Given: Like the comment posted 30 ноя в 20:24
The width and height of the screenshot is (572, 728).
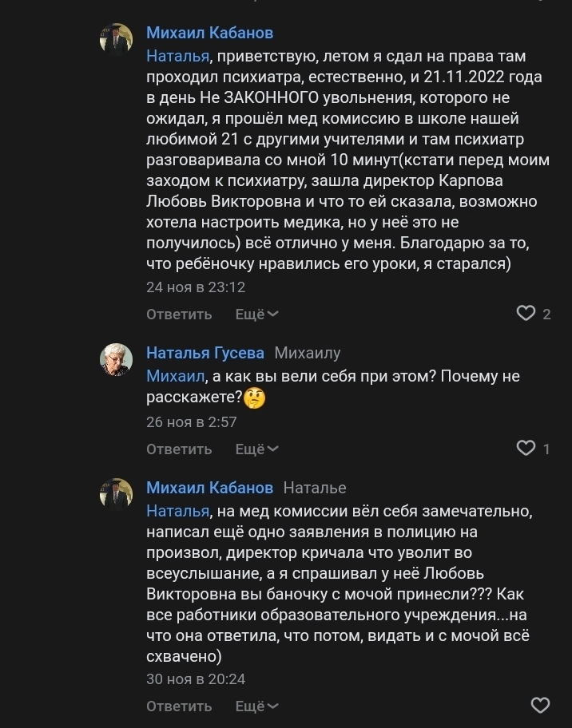Looking at the screenshot, I should pyautogui.click(x=541, y=706).
